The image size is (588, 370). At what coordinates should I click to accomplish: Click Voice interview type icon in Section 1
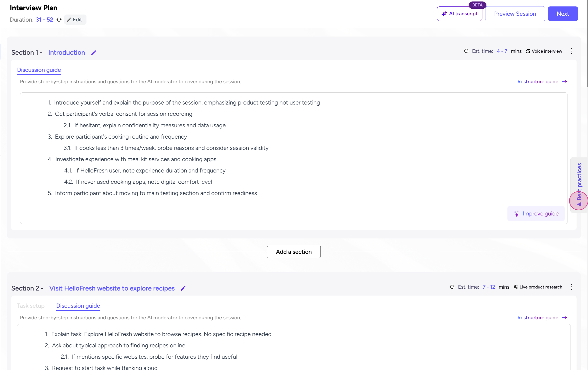coord(528,51)
